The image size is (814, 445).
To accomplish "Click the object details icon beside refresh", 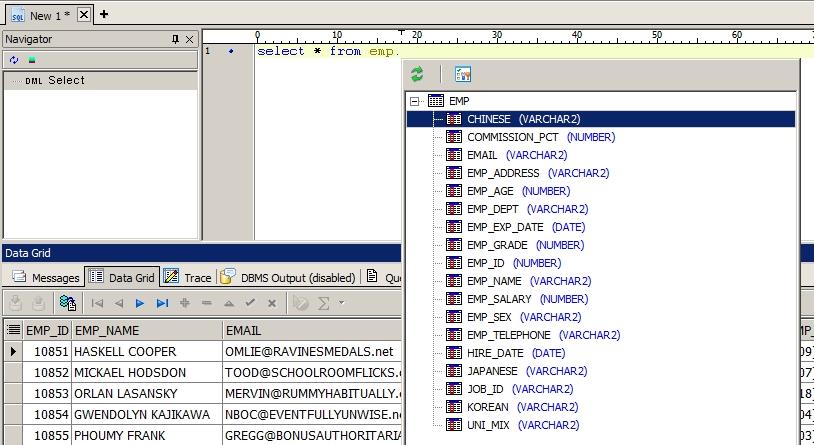I will 462,74.
